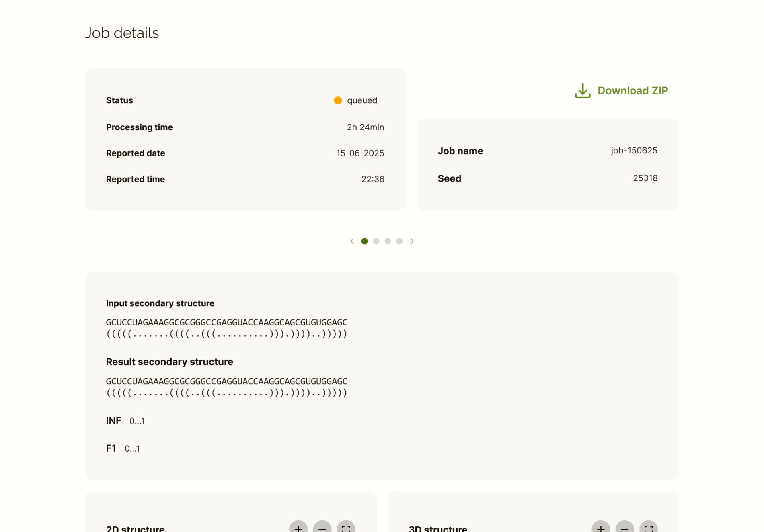The width and height of the screenshot is (764, 532).
Task: Click the Download ZIP text link
Action: pos(633,91)
